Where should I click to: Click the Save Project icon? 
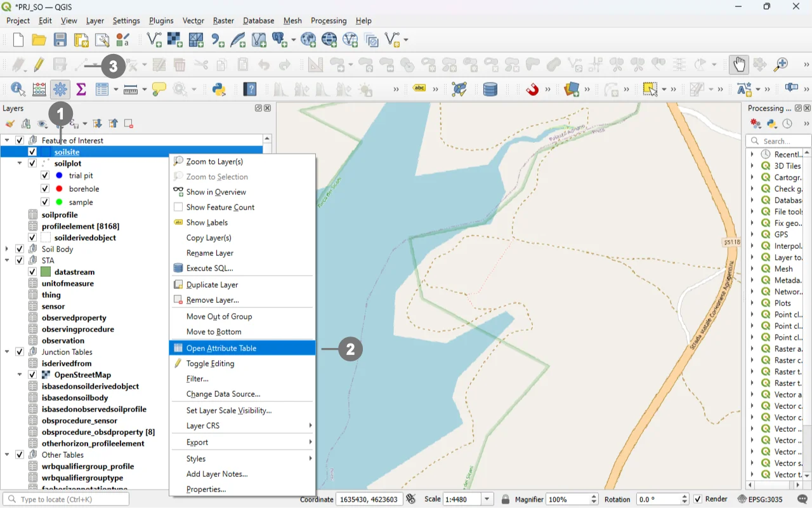point(60,40)
